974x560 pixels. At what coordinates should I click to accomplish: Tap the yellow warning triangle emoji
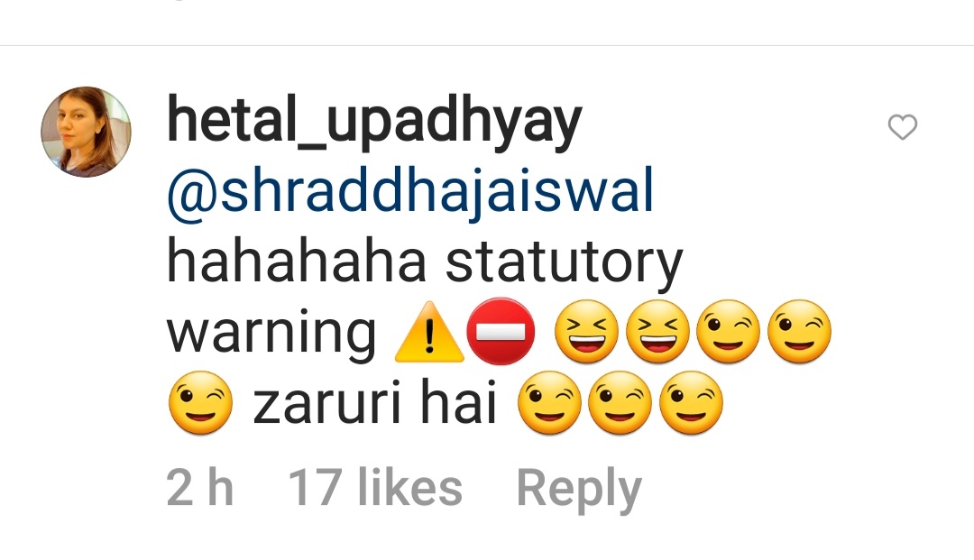tap(429, 332)
